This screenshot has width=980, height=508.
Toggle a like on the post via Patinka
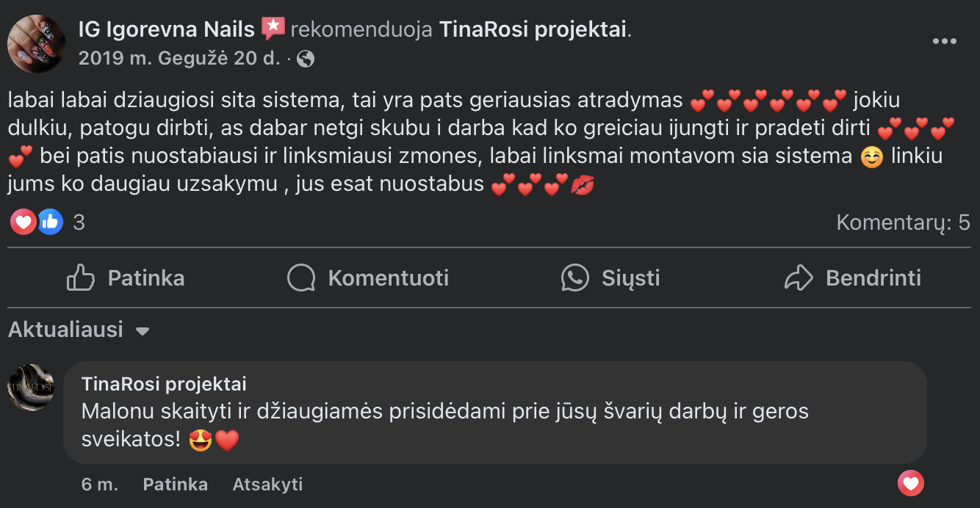(x=145, y=277)
